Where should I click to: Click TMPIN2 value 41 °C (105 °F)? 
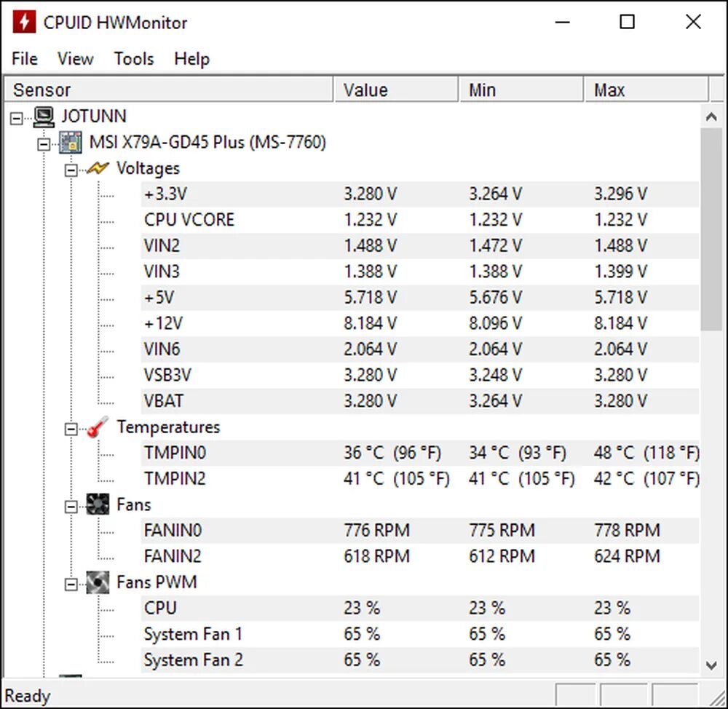coord(397,479)
